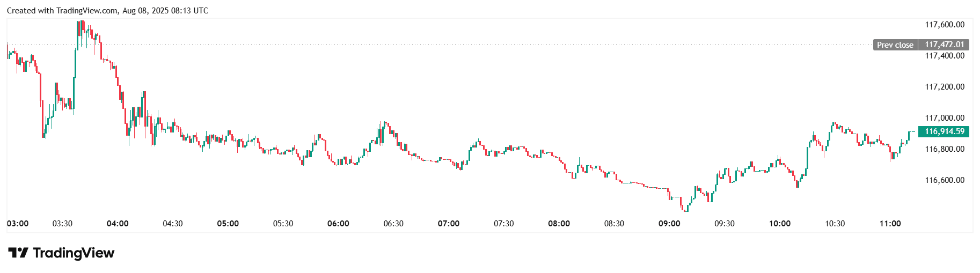Click the 117,200.00 price axis label
The image size is (980, 273).
point(944,87)
